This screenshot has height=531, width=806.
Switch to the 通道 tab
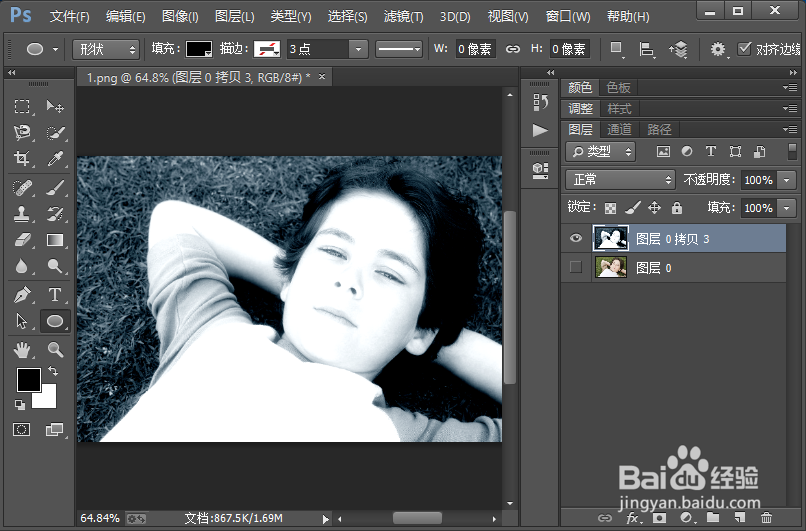click(x=619, y=129)
